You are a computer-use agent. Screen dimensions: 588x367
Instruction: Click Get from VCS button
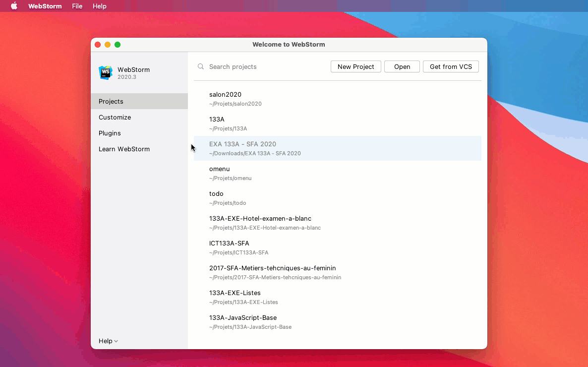point(451,66)
